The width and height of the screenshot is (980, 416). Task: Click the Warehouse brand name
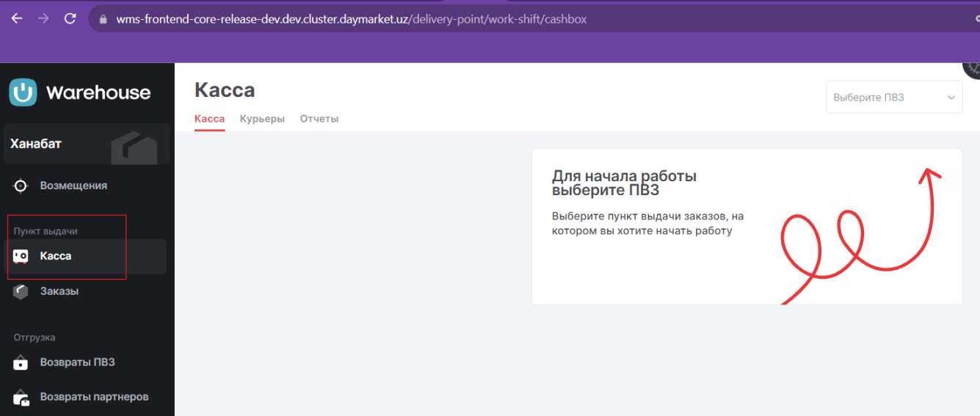click(98, 92)
